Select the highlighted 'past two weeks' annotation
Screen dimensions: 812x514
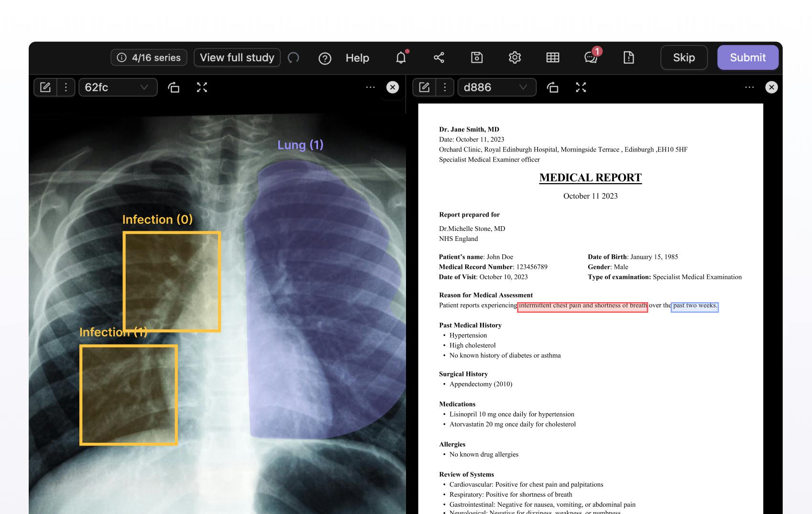point(694,307)
